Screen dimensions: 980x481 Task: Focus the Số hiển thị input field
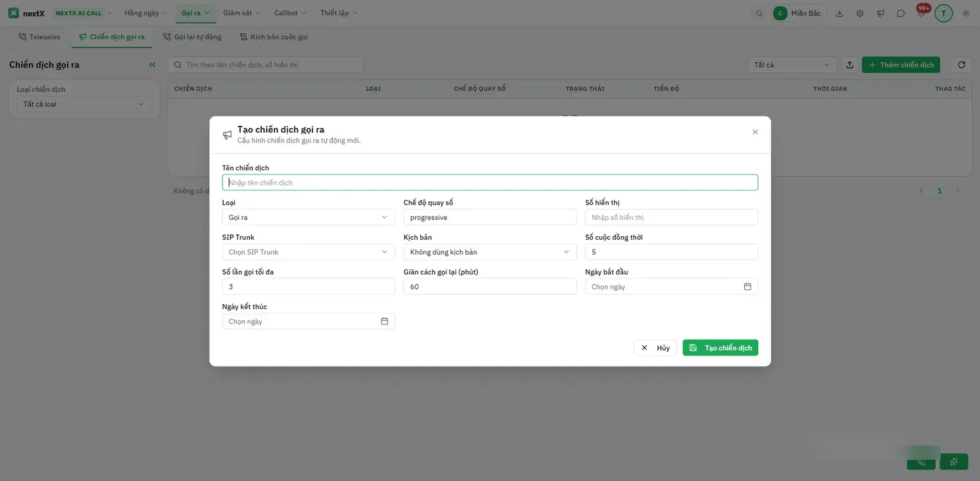(x=671, y=217)
